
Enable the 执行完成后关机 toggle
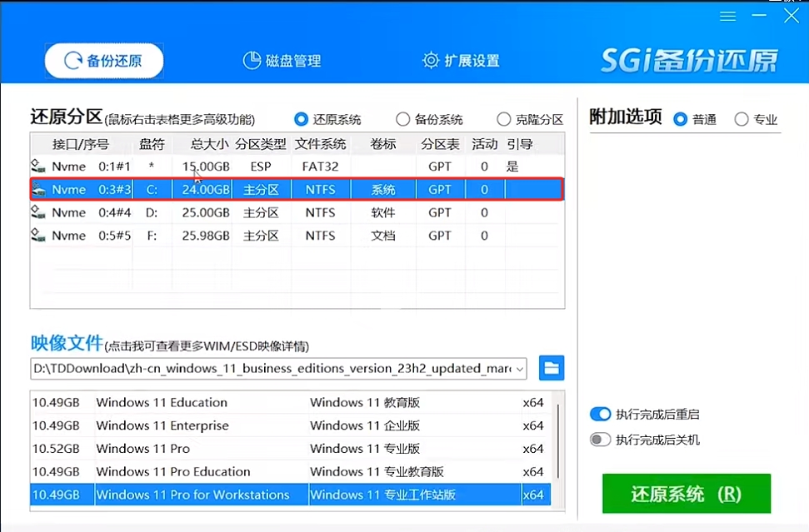pyautogui.click(x=602, y=439)
